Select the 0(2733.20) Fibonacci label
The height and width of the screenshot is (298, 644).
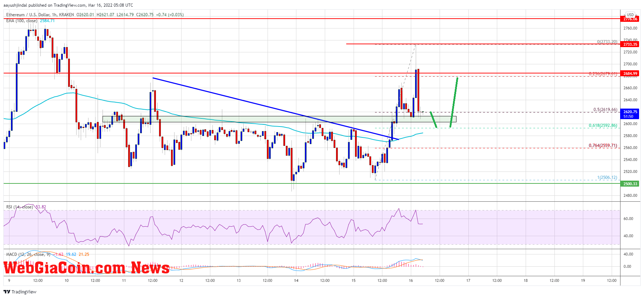tap(607, 42)
